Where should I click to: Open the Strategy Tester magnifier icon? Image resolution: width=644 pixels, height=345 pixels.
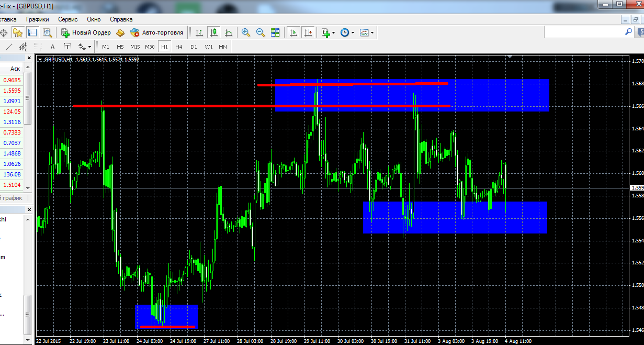(x=47, y=32)
